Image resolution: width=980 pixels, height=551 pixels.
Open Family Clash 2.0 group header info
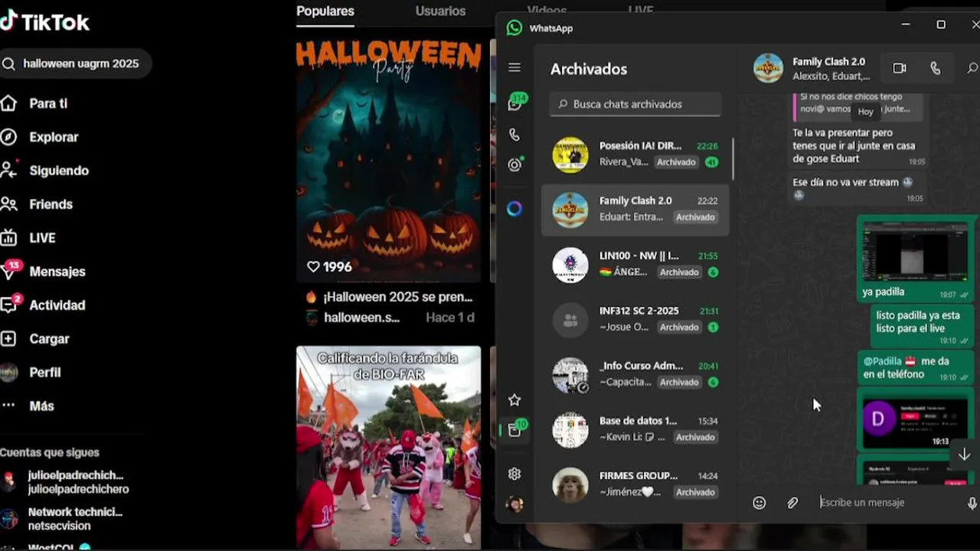tap(831, 68)
